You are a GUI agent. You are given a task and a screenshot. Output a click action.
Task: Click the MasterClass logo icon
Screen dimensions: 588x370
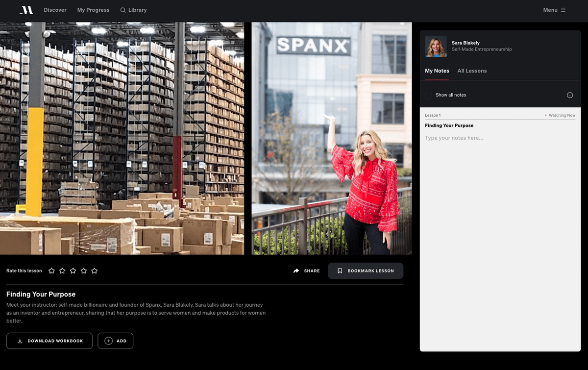(x=26, y=10)
